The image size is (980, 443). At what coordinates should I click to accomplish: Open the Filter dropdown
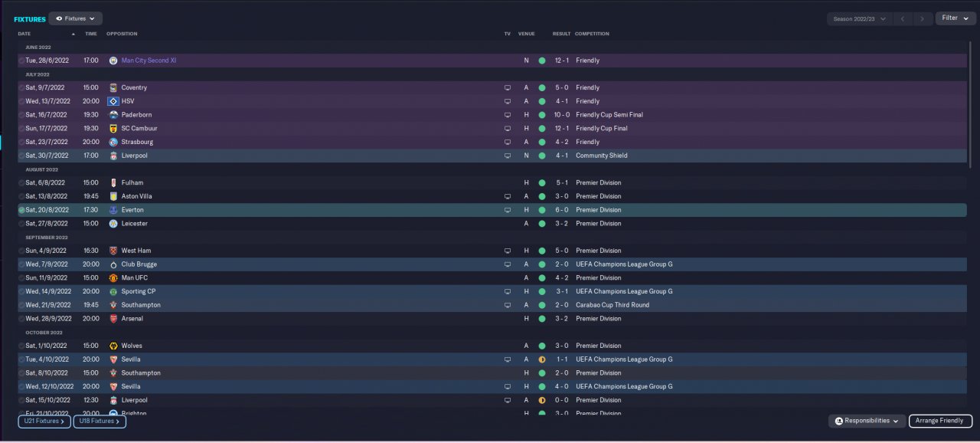(x=955, y=18)
